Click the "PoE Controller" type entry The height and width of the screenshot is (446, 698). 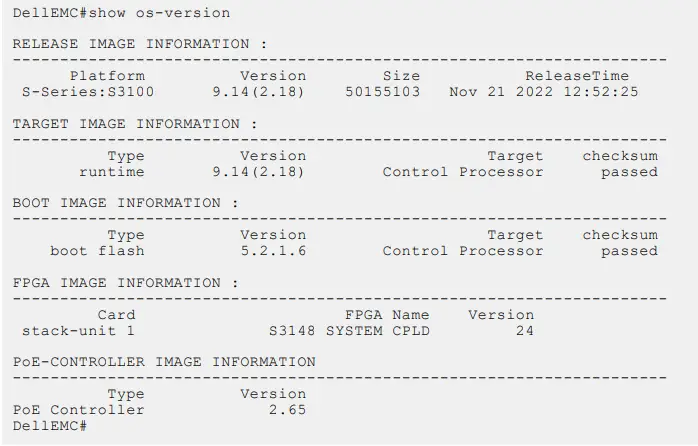[x=78, y=410]
